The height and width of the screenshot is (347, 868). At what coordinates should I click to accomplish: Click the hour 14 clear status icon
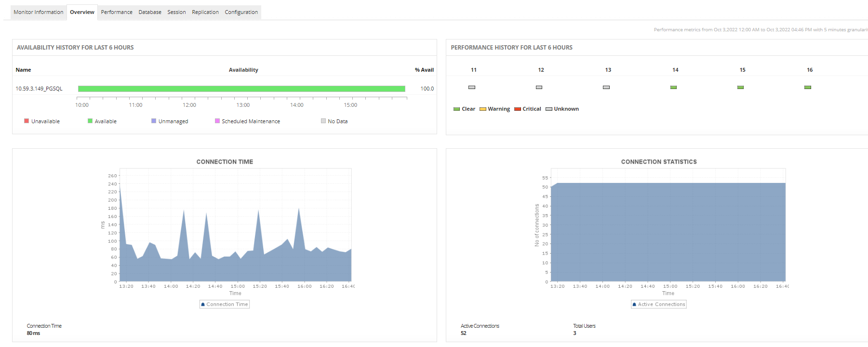click(x=673, y=88)
